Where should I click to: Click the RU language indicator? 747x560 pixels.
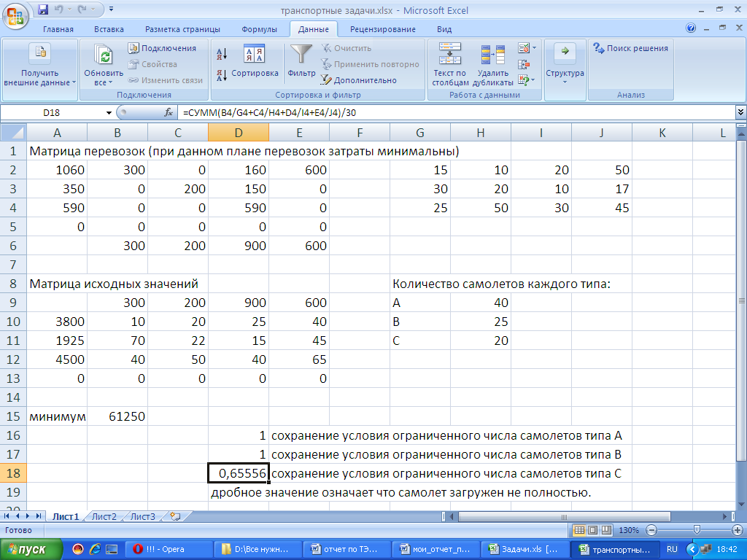672,549
